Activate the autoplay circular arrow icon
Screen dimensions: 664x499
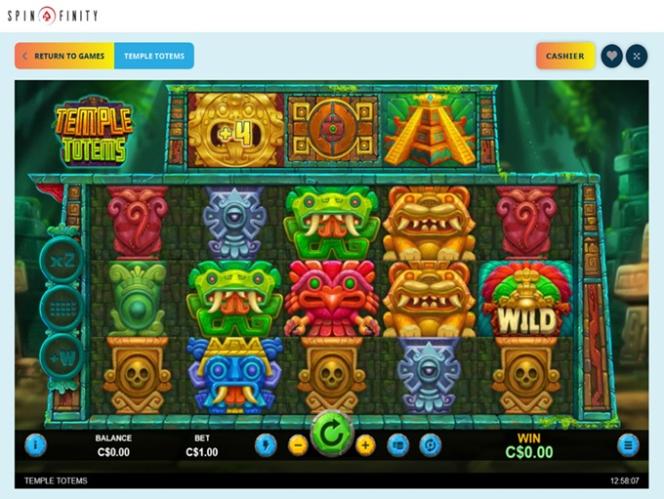tap(430, 445)
